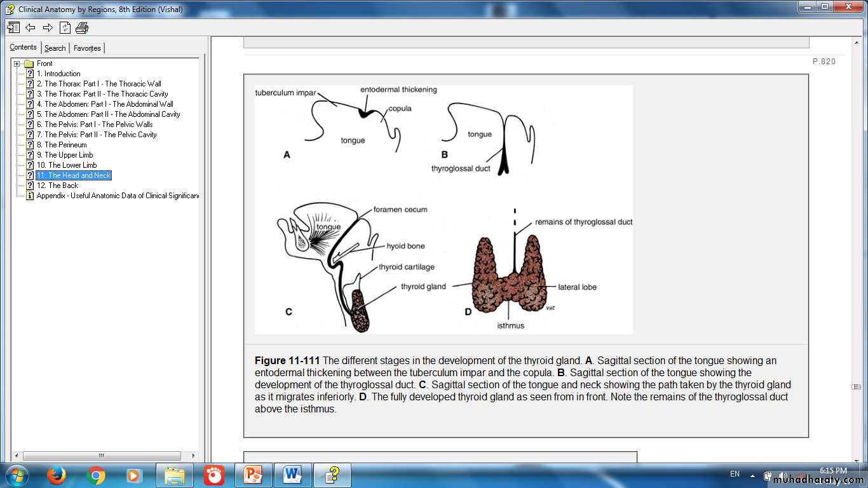Switch to the Search tab
The image size is (868, 488).
click(x=55, y=48)
